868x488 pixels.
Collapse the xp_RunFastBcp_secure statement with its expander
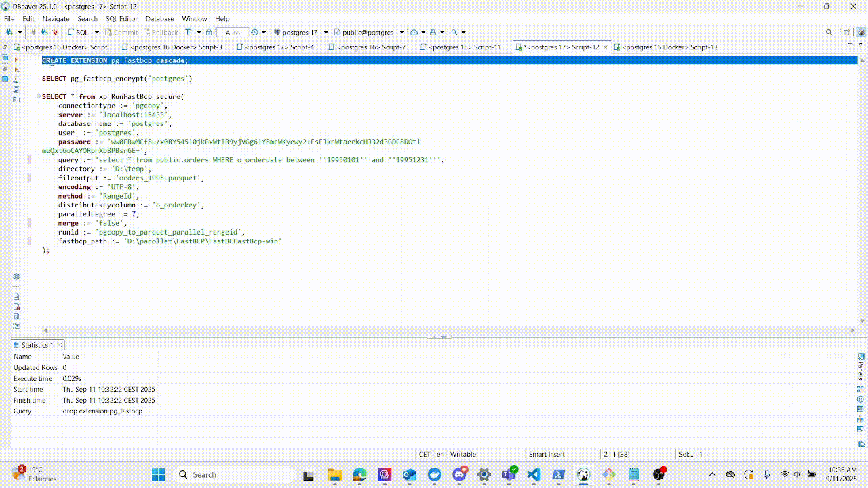(38, 96)
